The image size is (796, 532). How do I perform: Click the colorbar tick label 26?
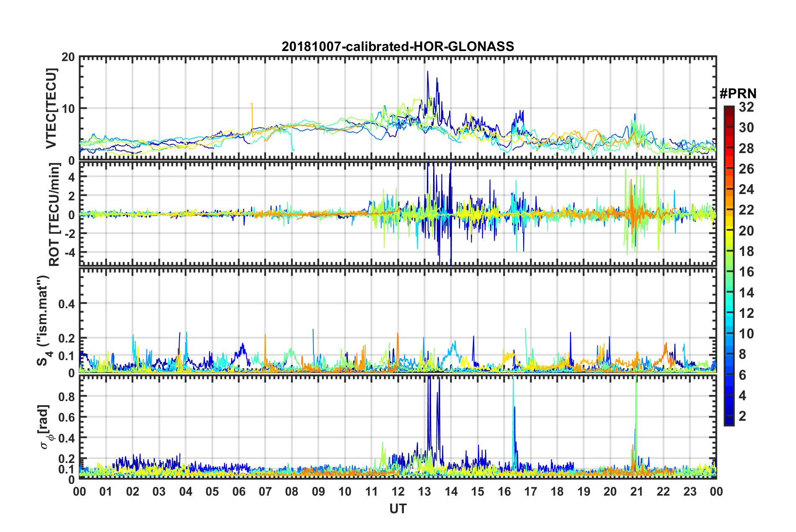click(x=746, y=169)
